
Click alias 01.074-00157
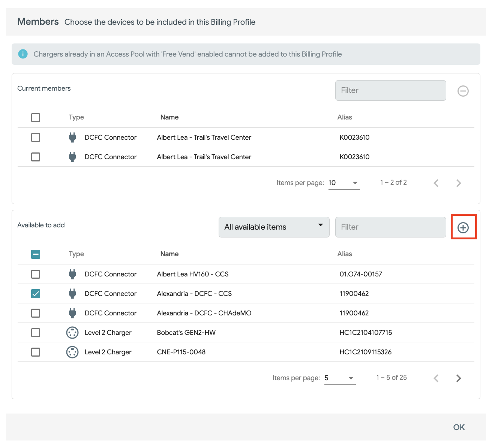pos(361,274)
